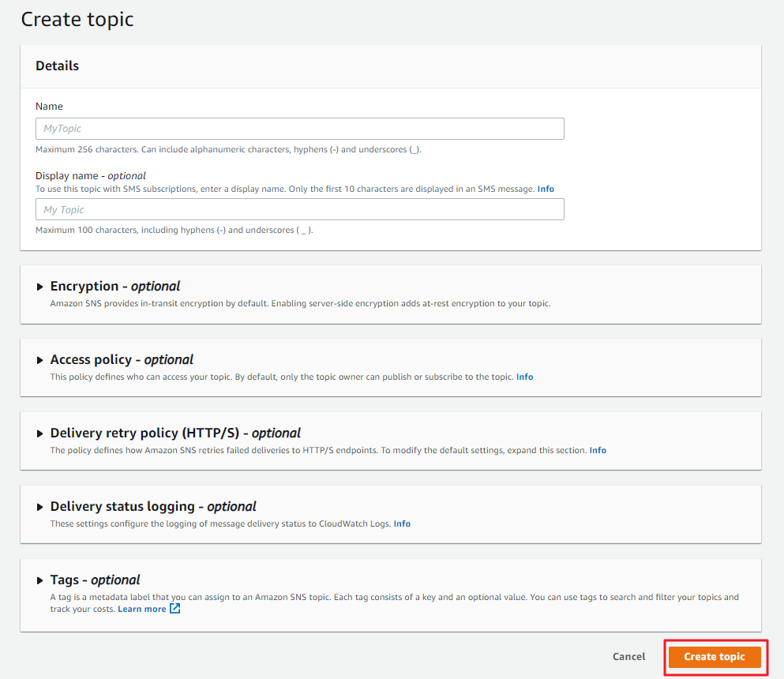The width and height of the screenshot is (784, 679).
Task: Click the orange Create topic button
Action: click(715, 657)
